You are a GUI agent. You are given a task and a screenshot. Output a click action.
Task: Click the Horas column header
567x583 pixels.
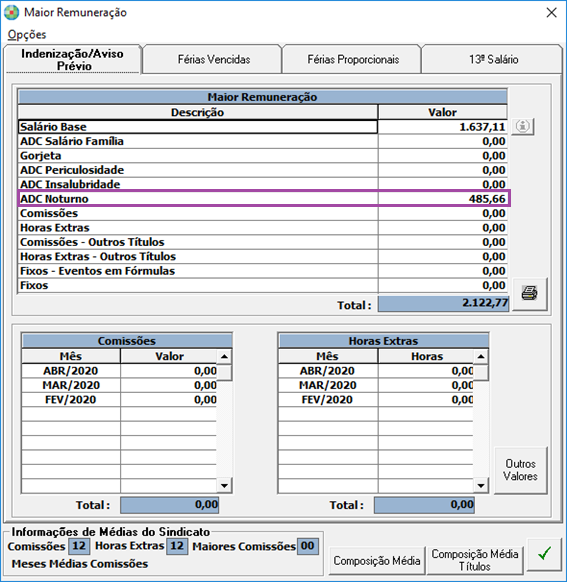click(426, 356)
